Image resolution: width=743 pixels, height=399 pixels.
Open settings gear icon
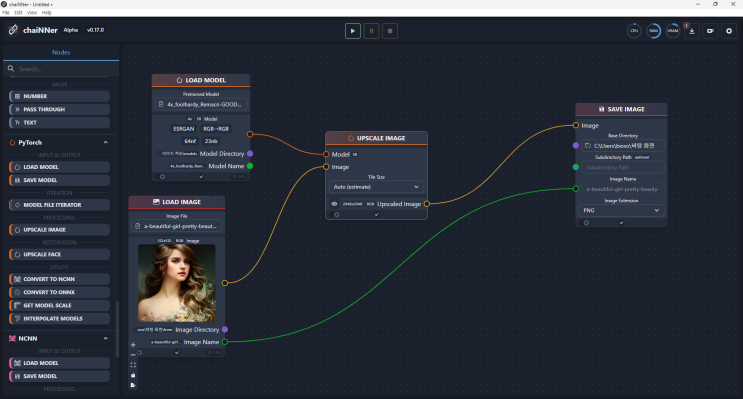pos(729,31)
